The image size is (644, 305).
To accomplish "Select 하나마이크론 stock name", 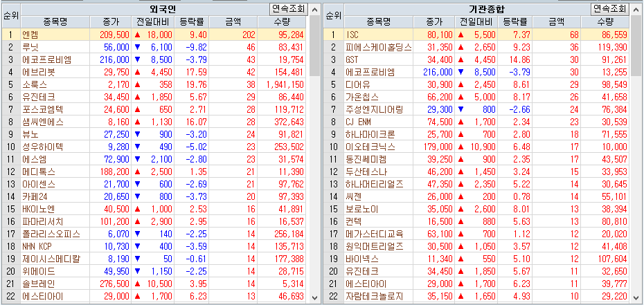I will pyautogui.click(x=370, y=134).
